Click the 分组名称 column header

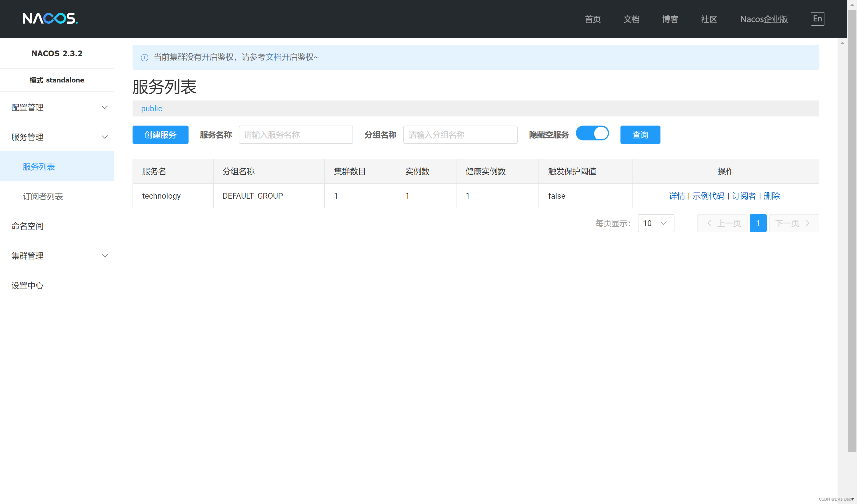269,171
